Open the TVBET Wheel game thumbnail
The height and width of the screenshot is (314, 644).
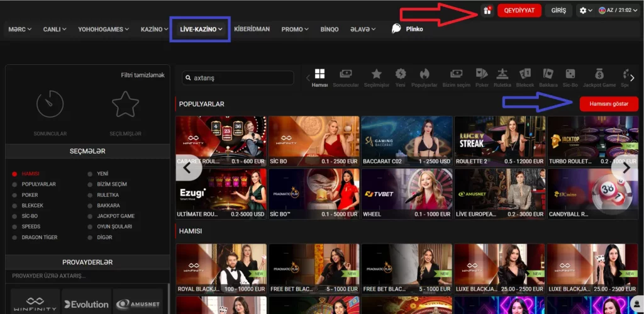coord(407,194)
